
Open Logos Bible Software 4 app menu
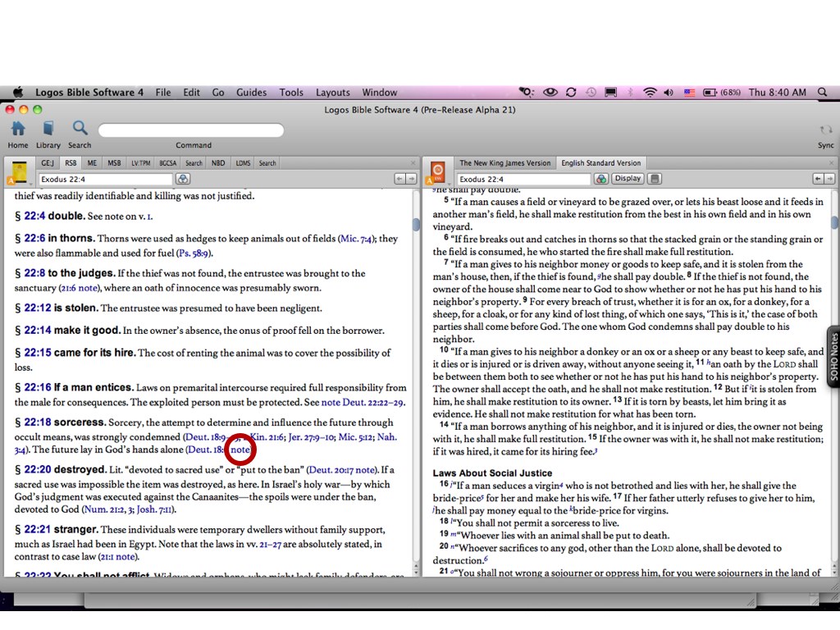(89, 92)
